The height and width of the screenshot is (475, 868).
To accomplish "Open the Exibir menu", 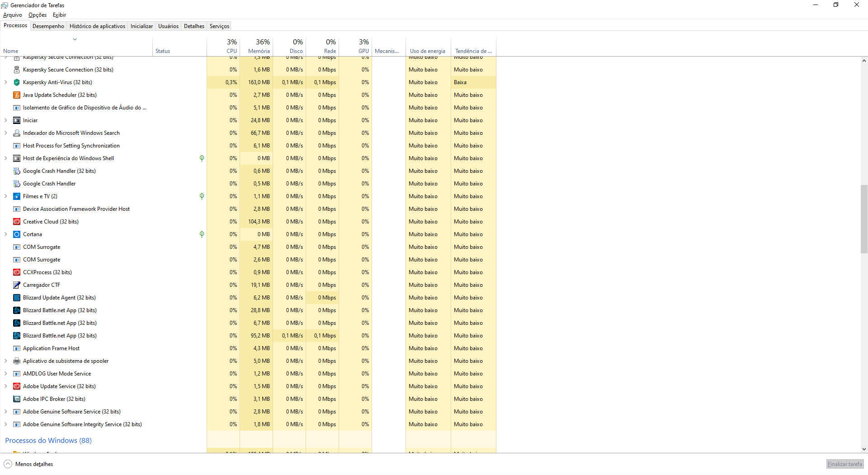I will [59, 15].
